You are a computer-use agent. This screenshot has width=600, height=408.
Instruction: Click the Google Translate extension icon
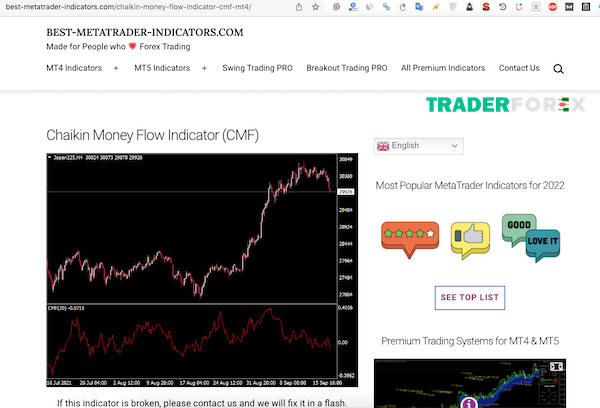click(x=419, y=7)
